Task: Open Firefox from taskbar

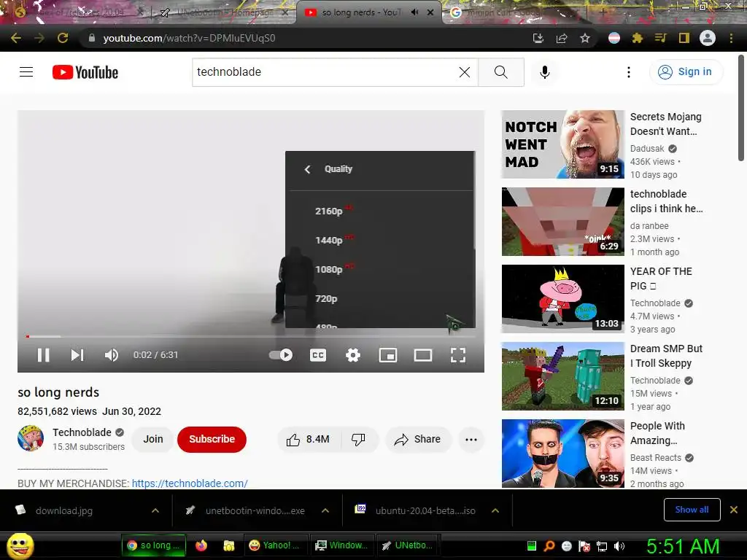Action: pos(201,545)
